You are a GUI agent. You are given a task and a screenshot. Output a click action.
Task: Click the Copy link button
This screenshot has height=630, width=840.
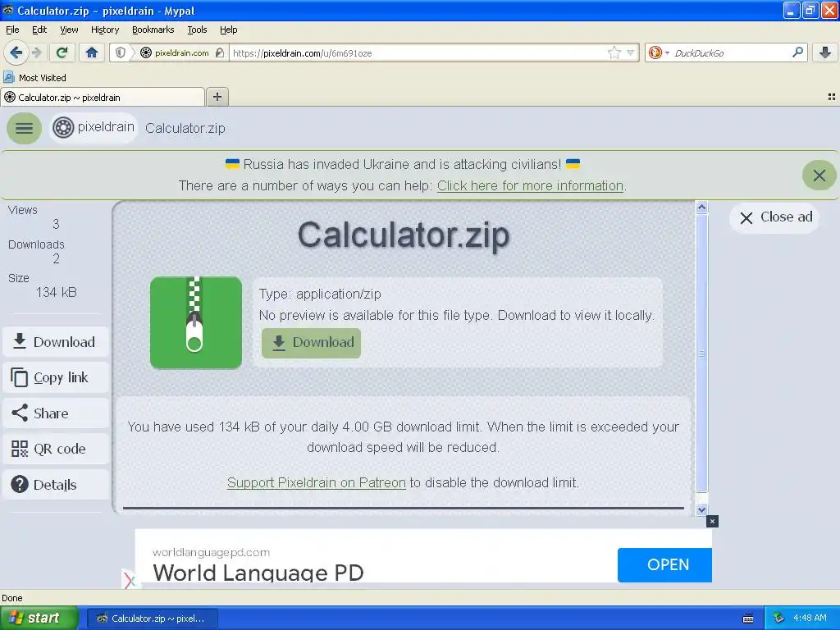pyautogui.click(x=56, y=377)
